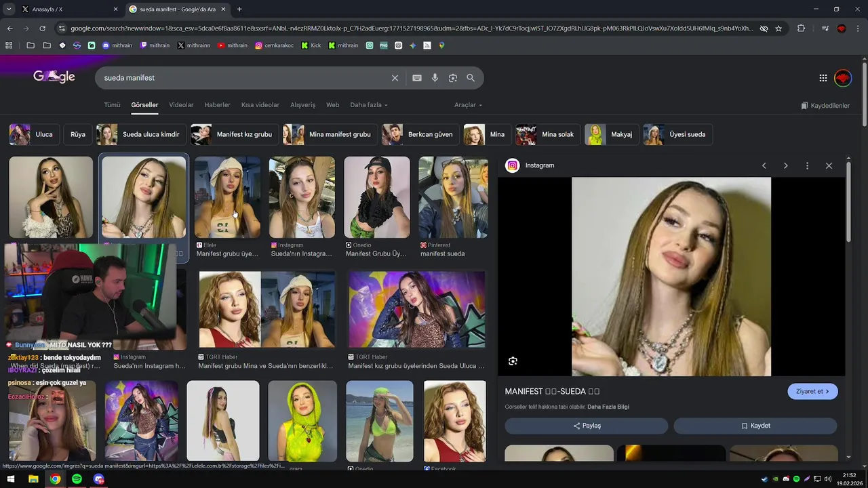This screenshot has width=868, height=488.
Task: Open the Google apps grid
Action: tap(823, 78)
